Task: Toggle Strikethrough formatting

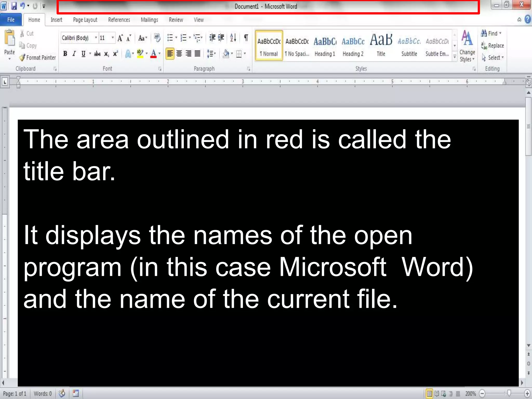Action: click(97, 54)
